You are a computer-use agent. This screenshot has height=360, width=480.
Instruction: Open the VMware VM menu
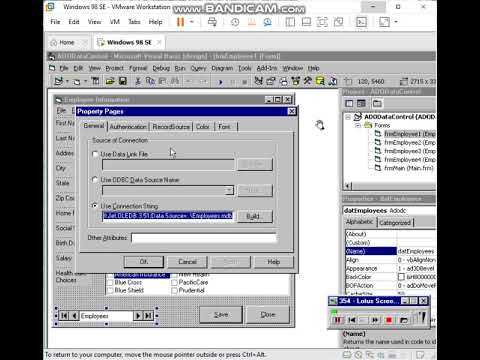coord(115,22)
